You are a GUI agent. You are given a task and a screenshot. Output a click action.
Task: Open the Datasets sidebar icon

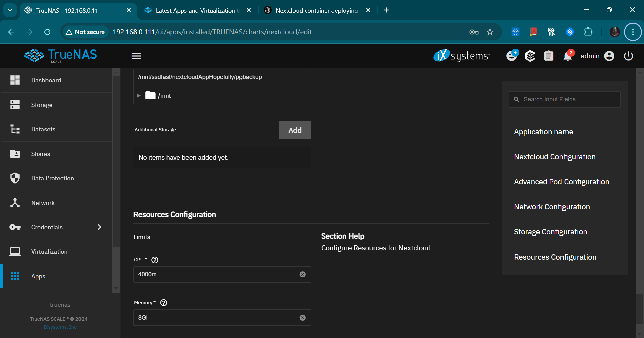tap(15, 129)
